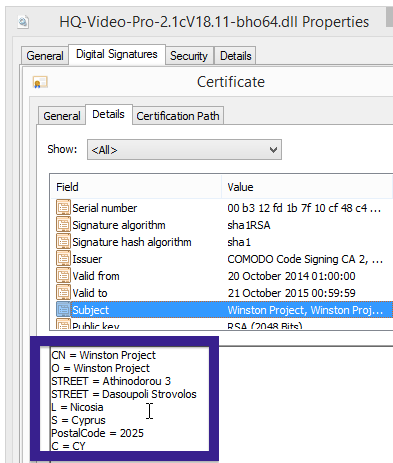Click the serial number value 00 b3 12 fd
This screenshot has width=393, height=463.
point(304,208)
